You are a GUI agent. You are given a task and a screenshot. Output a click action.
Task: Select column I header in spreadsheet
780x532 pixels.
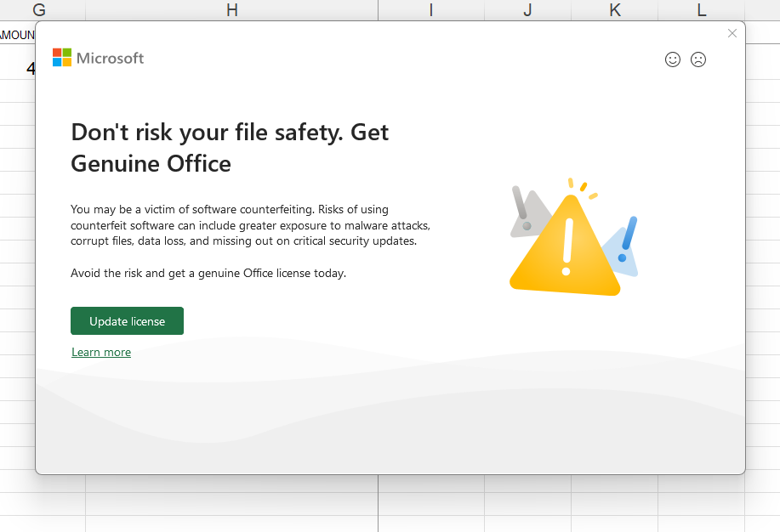(x=431, y=10)
